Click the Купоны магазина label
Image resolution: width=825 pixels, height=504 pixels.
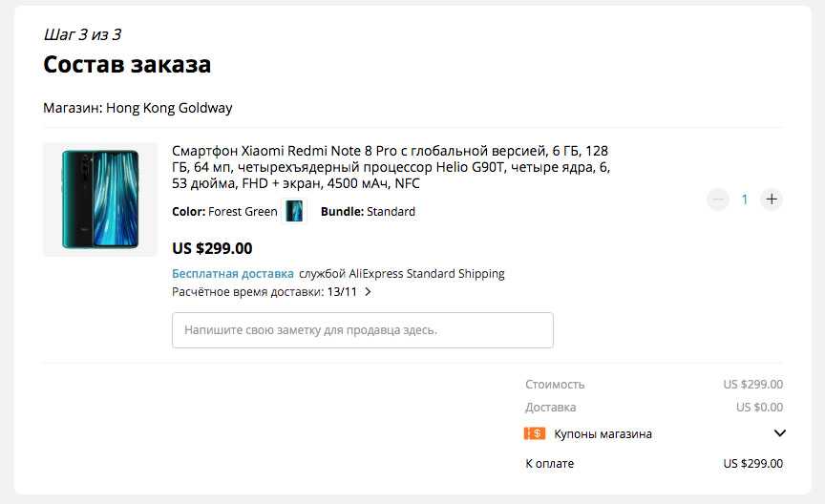click(x=603, y=433)
